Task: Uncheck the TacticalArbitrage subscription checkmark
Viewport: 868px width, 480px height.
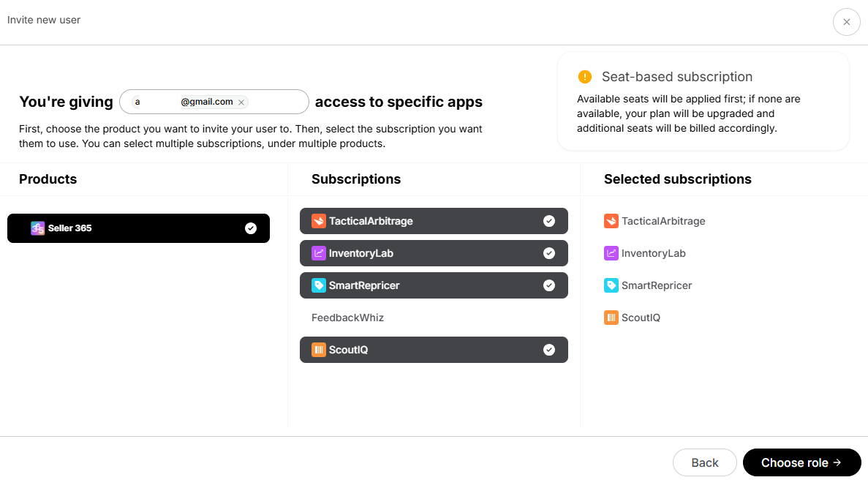Action: 549,221
